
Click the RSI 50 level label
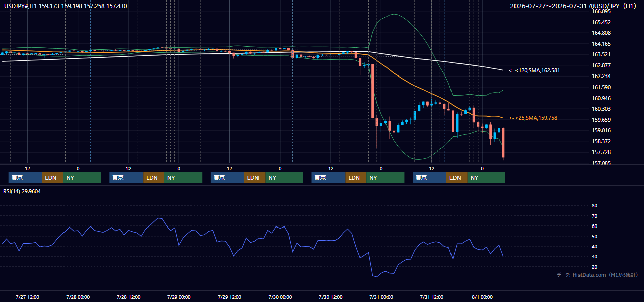[x=594, y=236]
